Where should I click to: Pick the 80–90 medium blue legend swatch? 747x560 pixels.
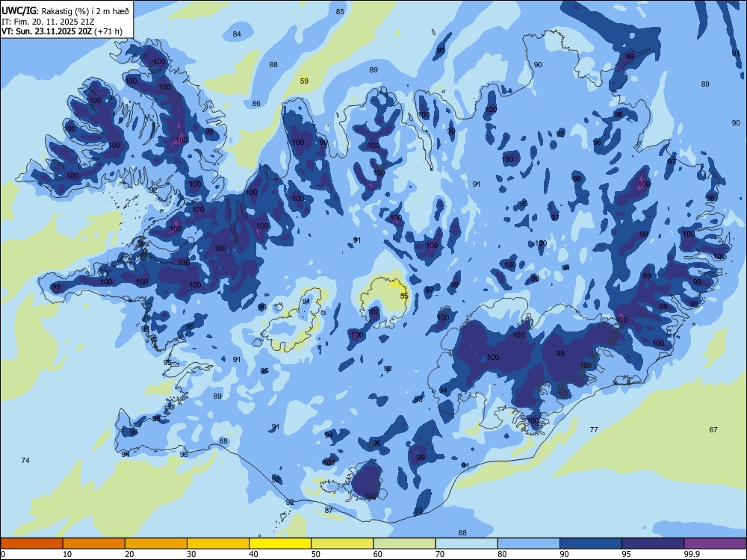(529, 544)
